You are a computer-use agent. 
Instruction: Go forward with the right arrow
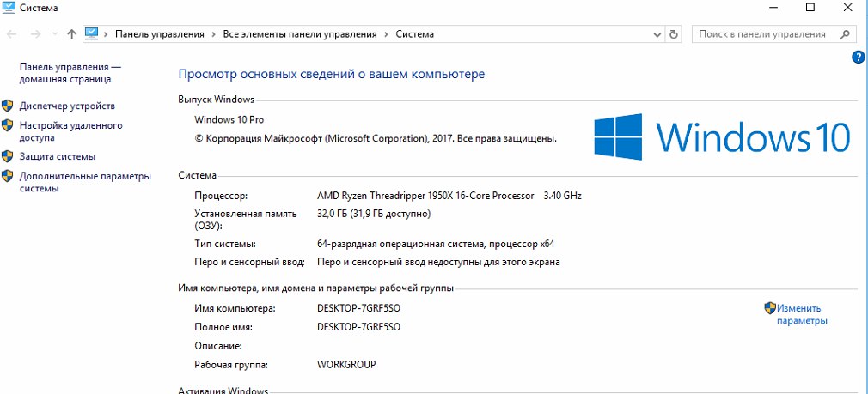pos(35,34)
